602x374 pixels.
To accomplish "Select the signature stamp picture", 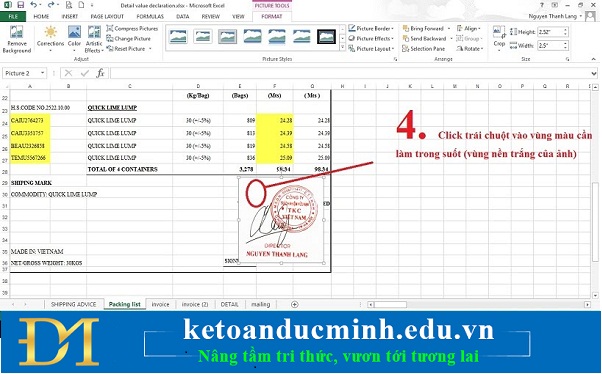I will 281,220.
